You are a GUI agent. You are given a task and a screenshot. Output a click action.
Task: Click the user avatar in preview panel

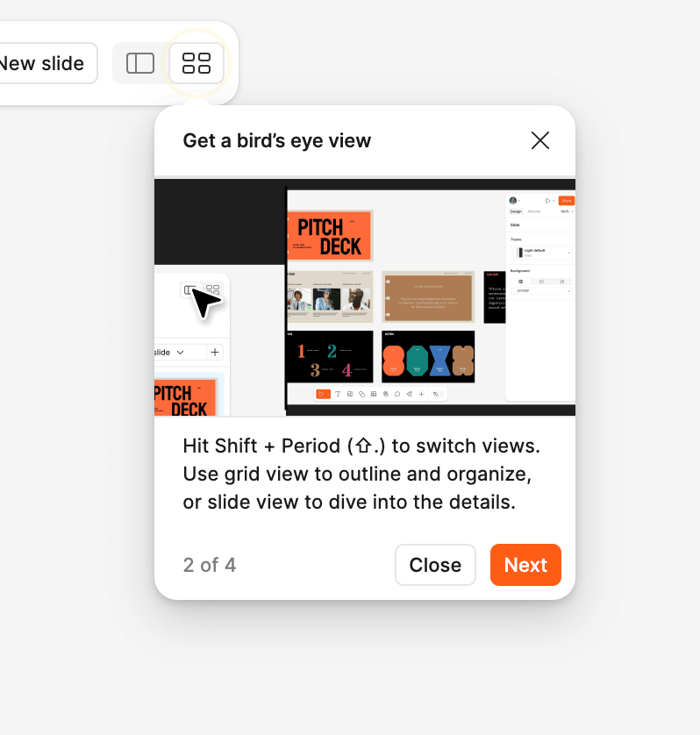pos(513,201)
